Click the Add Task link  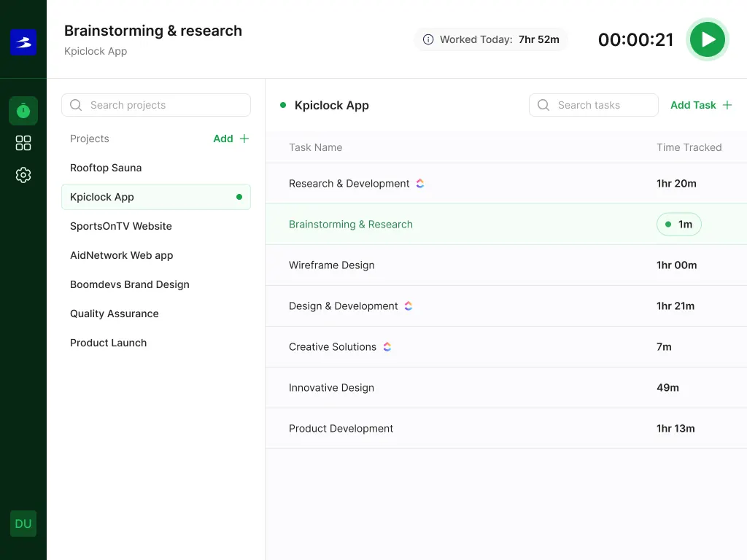693,105
